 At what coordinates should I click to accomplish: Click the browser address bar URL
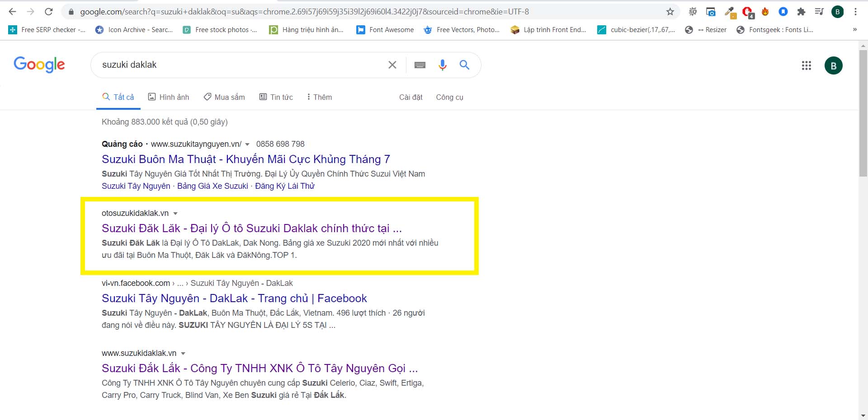pos(305,12)
